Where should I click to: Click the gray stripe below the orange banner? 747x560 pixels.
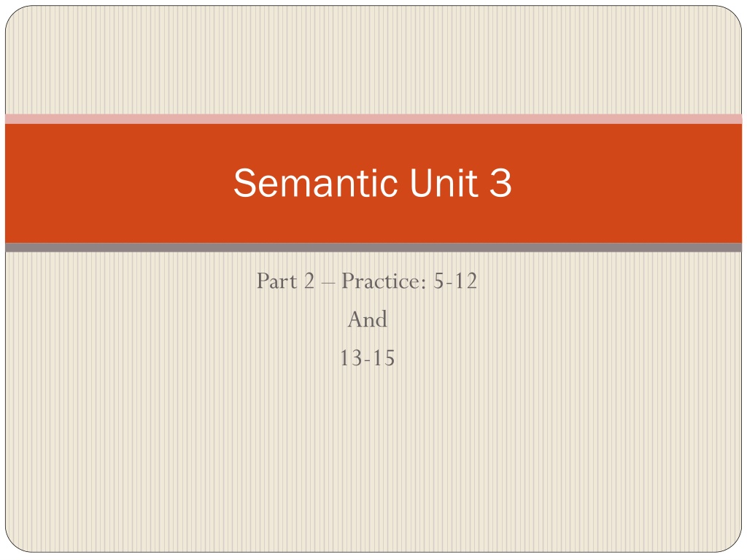(x=373, y=248)
